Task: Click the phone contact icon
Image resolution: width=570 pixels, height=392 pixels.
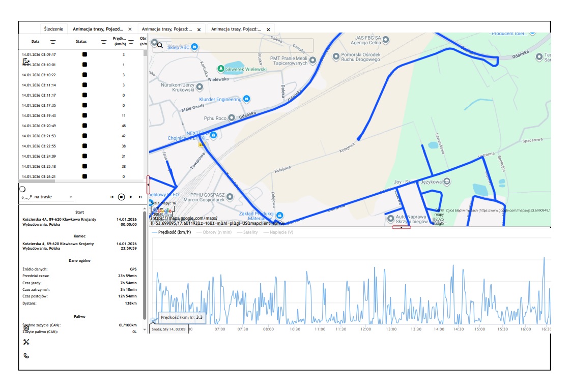Action: click(x=26, y=355)
